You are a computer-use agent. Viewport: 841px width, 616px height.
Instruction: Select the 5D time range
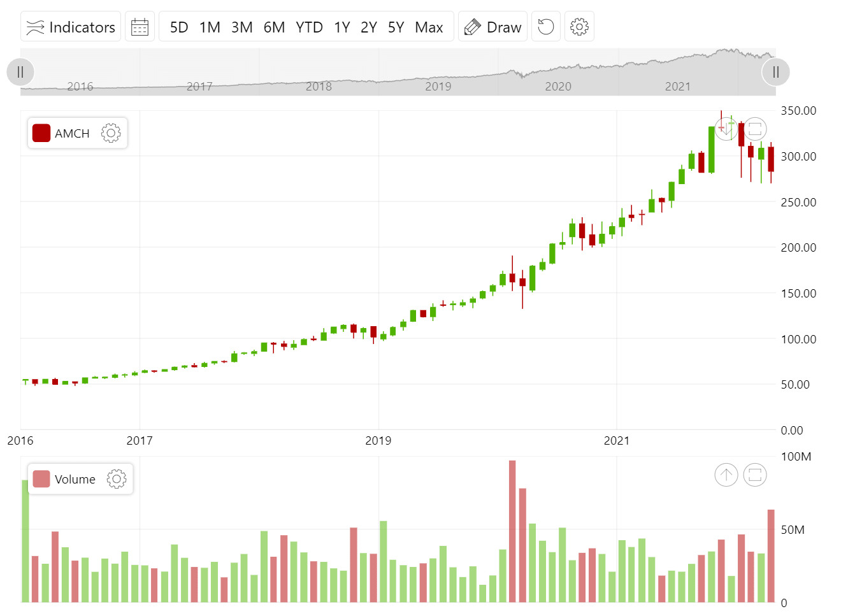coord(178,27)
